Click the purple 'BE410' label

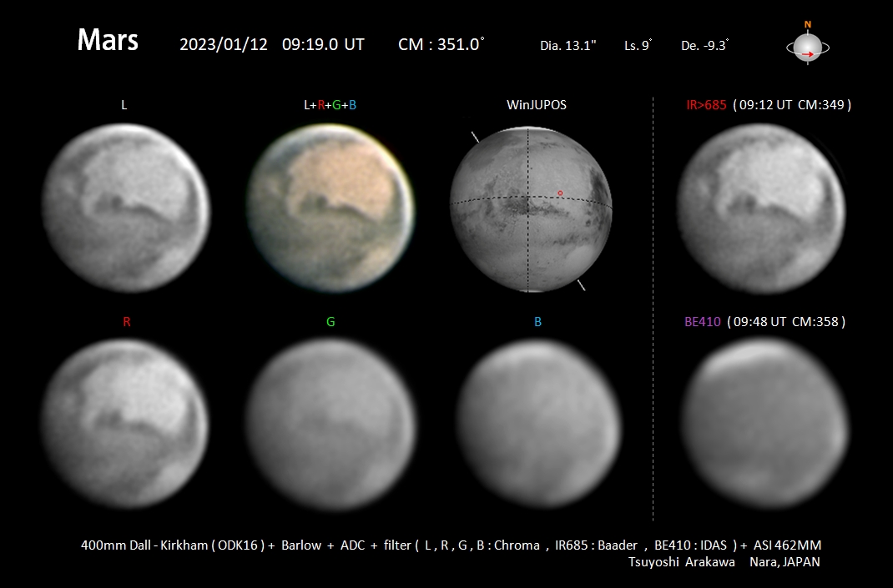(x=702, y=322)
